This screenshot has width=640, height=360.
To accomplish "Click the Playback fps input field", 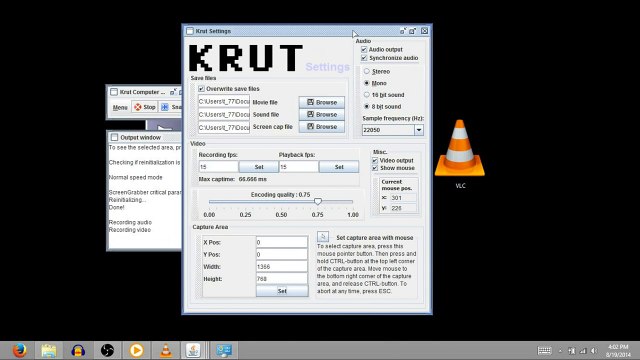I will click(299, 167).
